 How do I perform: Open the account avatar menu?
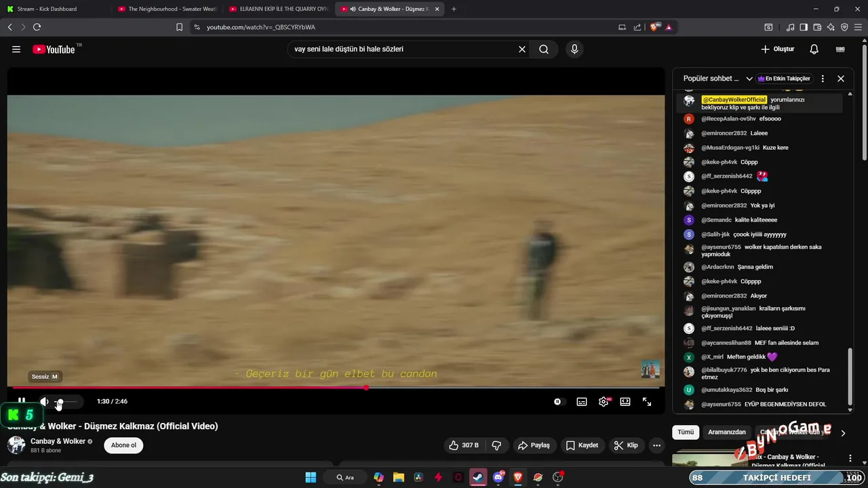click(x=840, y=49)
